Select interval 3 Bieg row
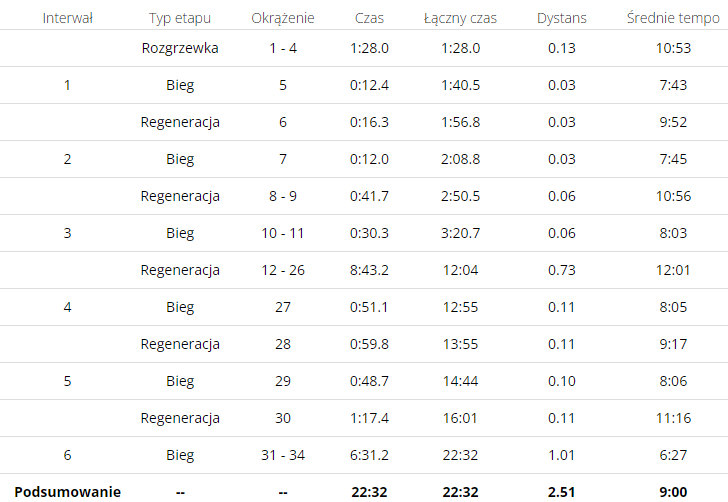 click(x=364, y=233)
